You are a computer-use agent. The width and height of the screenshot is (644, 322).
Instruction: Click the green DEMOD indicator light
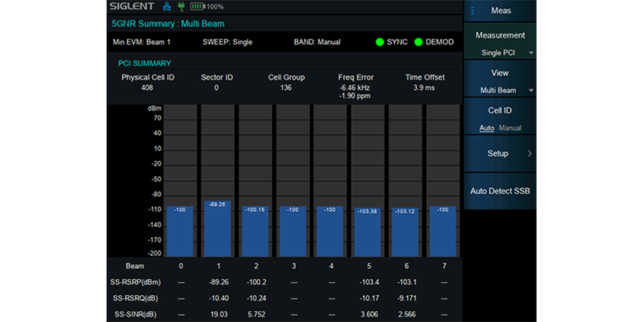tap(419, 41)
